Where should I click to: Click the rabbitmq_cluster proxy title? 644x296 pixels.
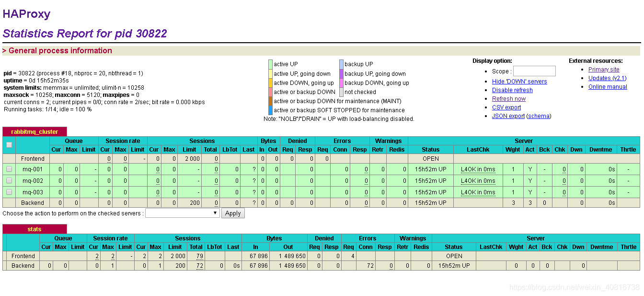point(34,132)
